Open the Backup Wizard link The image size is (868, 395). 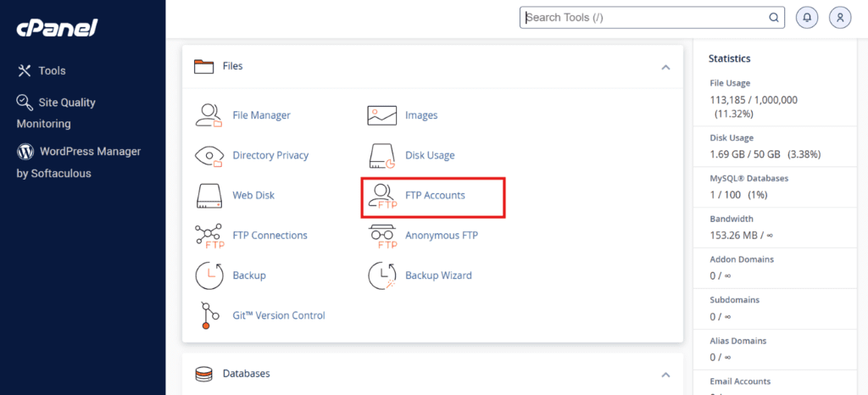click(438, 275)
